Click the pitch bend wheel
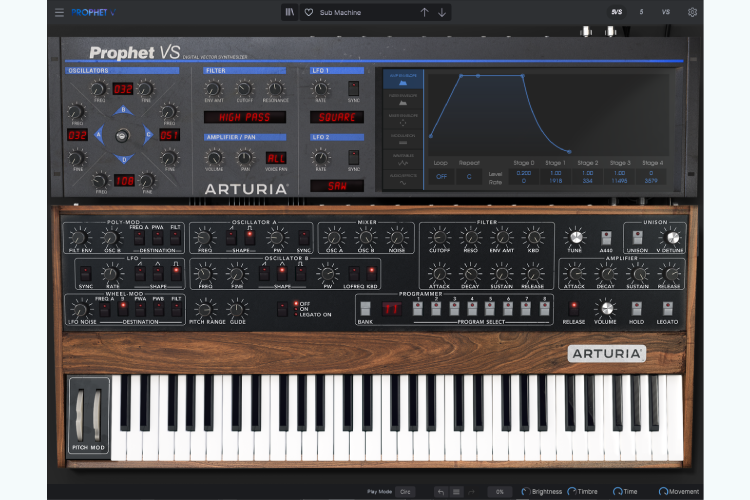This screenshot has width=750, height=500. tap(79, 414)
